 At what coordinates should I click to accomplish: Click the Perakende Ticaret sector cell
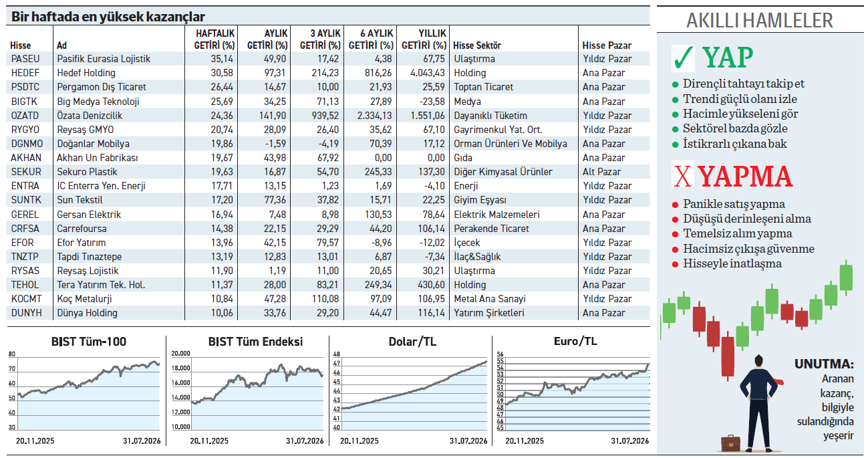[x=491, y=229]
